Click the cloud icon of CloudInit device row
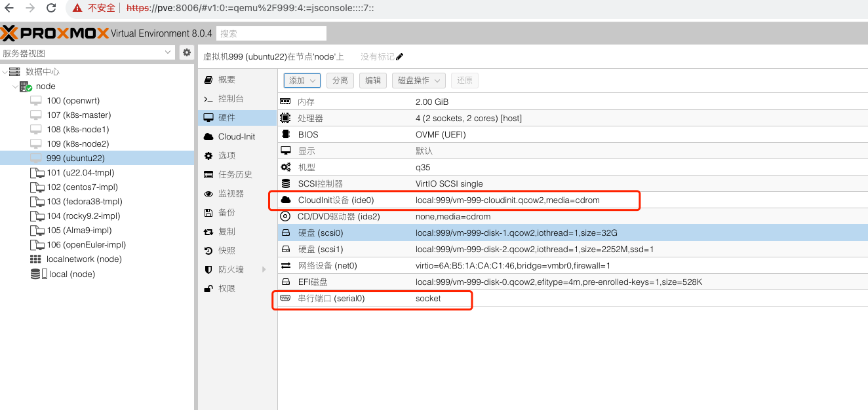Screen dimensions: 868x410 [x=285, y=200]
